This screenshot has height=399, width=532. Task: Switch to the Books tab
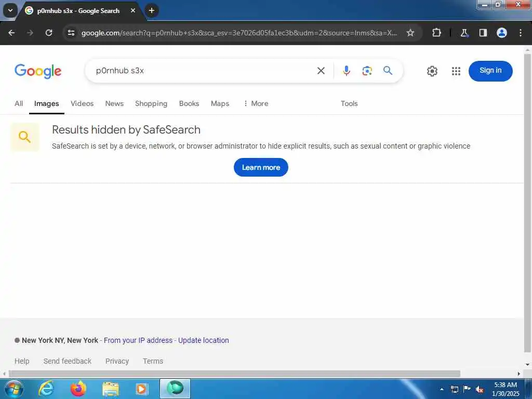point(189,103)
